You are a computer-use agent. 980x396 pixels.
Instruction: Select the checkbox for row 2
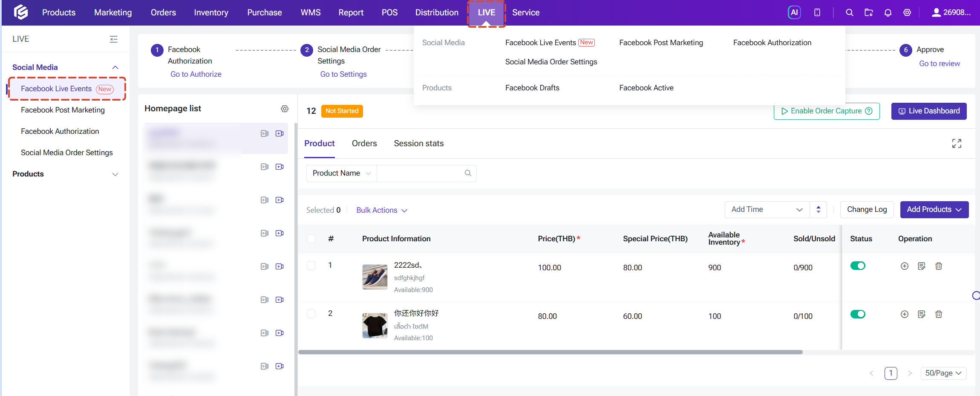point(311,314)
